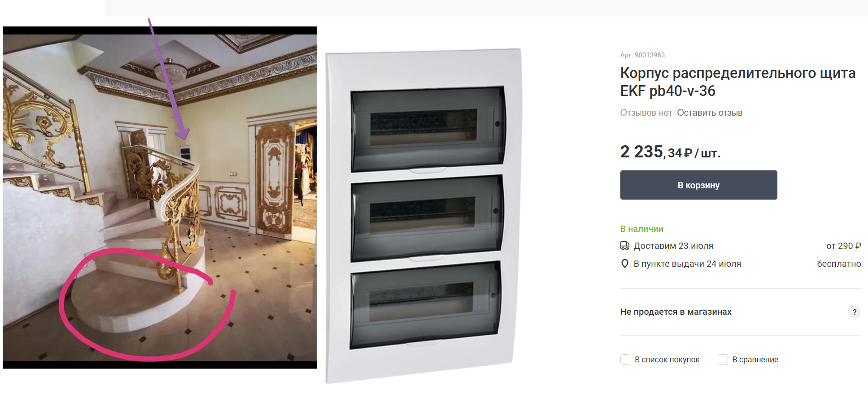
Task: Enable the В сравнение checkbox
Action: (x=723, y=359)
